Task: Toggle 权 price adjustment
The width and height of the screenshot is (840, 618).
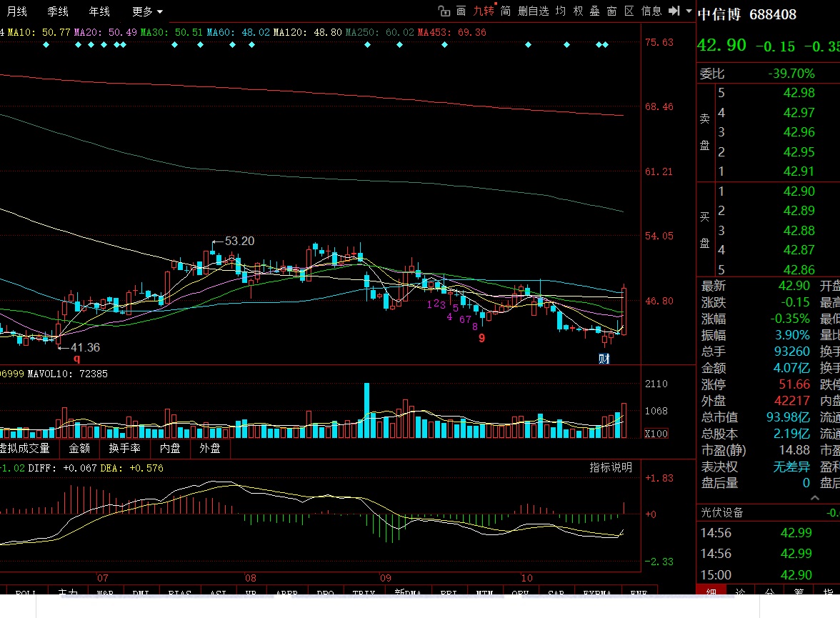Action: pos(578,11)
